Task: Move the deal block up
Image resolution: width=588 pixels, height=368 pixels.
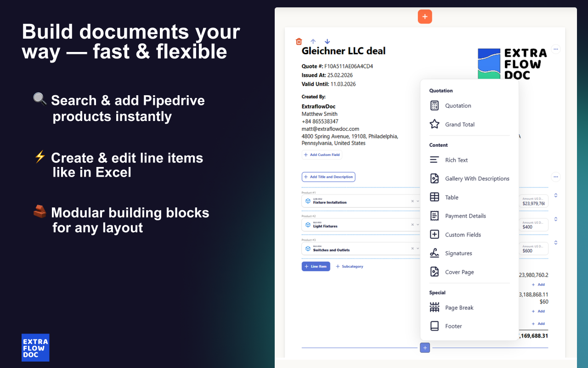Action: point(313,41)
